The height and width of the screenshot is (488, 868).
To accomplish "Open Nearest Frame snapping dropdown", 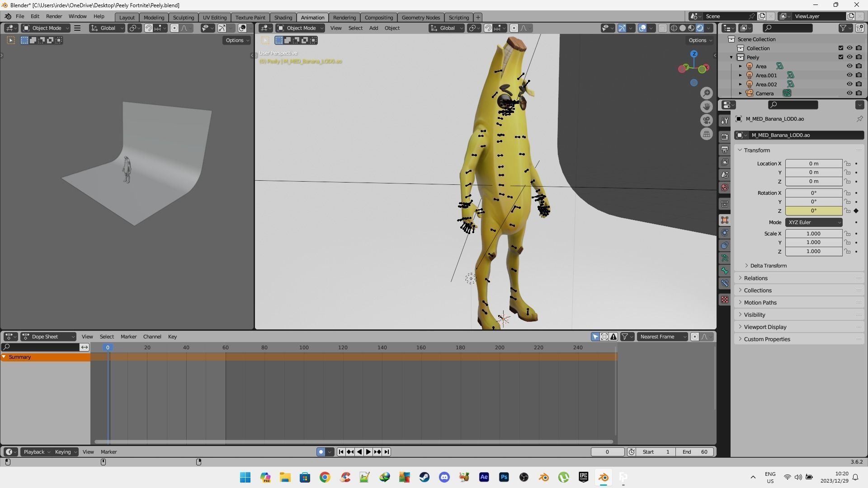I will (x=662, y=337).
